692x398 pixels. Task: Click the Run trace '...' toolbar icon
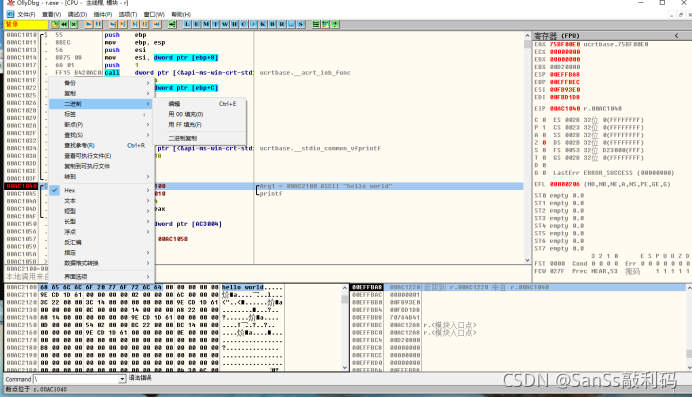(x=291, y=24)
